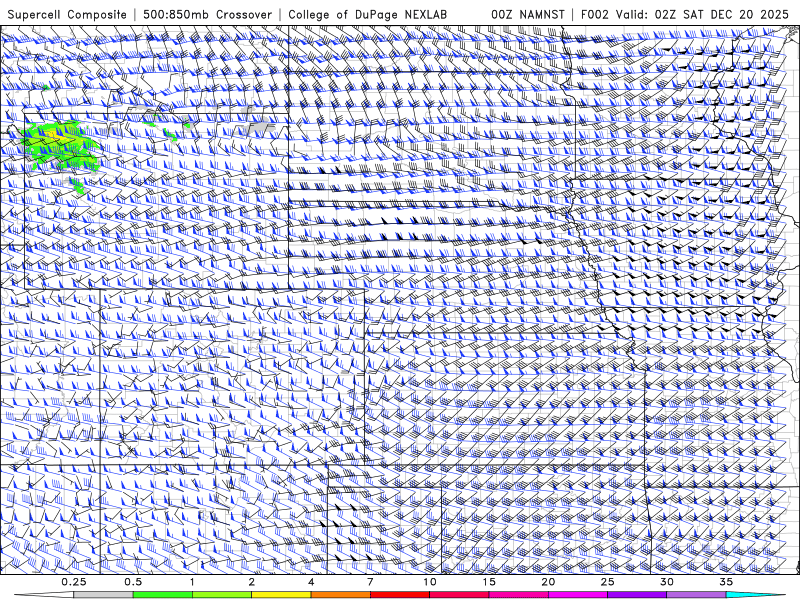
Task: Click the yellow-green 1–2 legend swatch
Action: (x=222, y=595)
